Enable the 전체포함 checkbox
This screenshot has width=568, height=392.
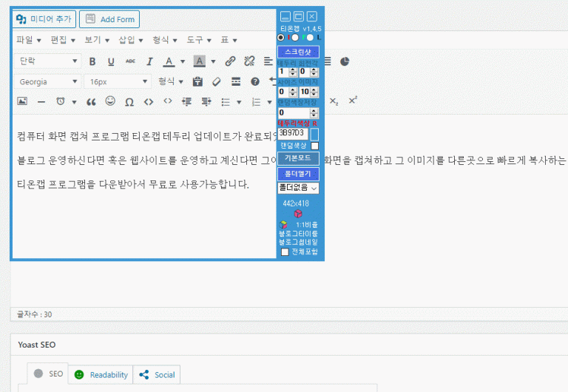pos(285,252)
